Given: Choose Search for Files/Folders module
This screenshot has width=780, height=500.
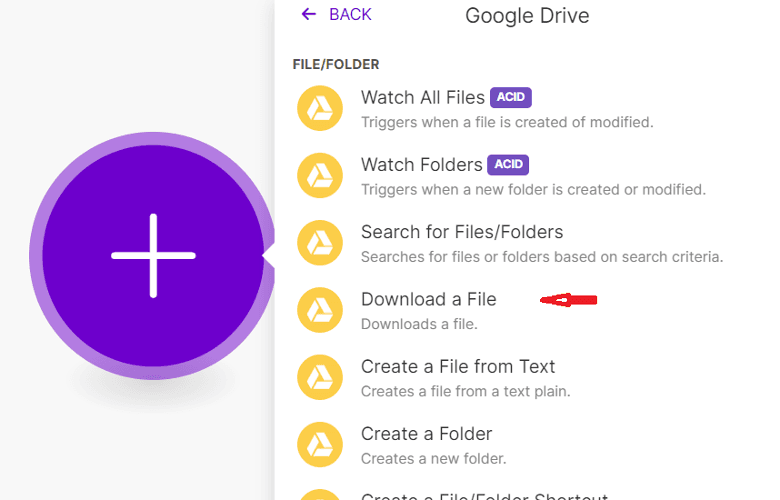Looking at the screenshot, I should 462,232.
